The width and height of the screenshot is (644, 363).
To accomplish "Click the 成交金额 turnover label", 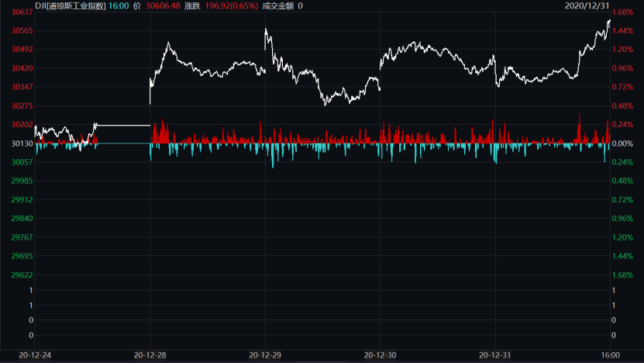I will [278, 5].
